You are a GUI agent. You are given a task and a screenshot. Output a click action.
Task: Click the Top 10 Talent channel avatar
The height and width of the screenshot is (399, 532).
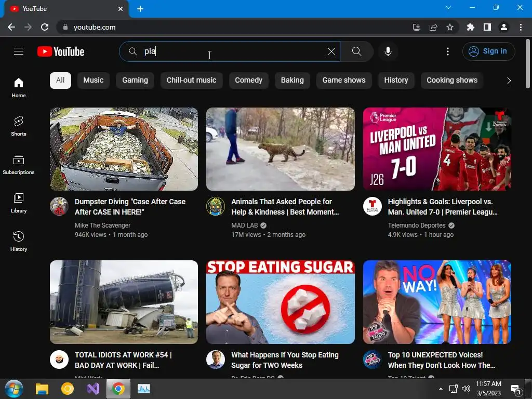tap(372, 360)
